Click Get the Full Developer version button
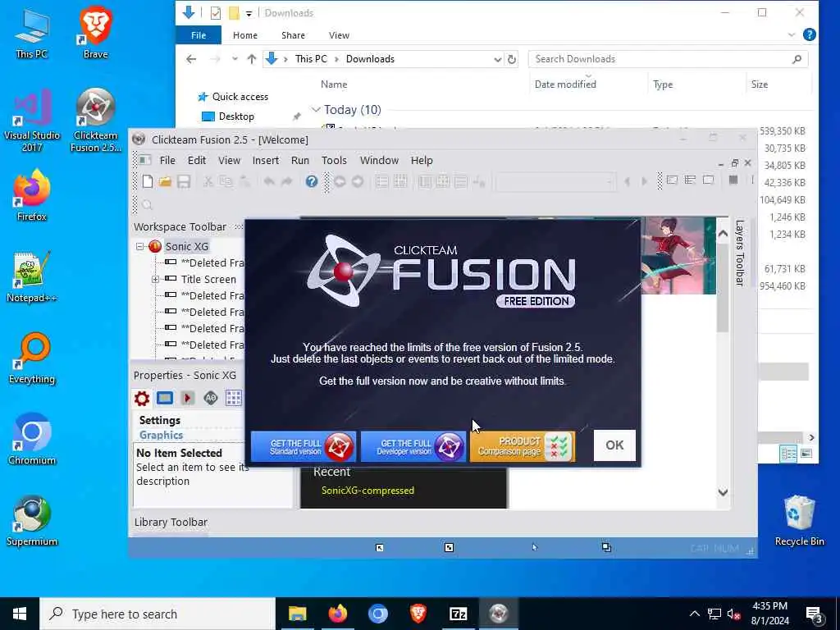 pos(413,446)
